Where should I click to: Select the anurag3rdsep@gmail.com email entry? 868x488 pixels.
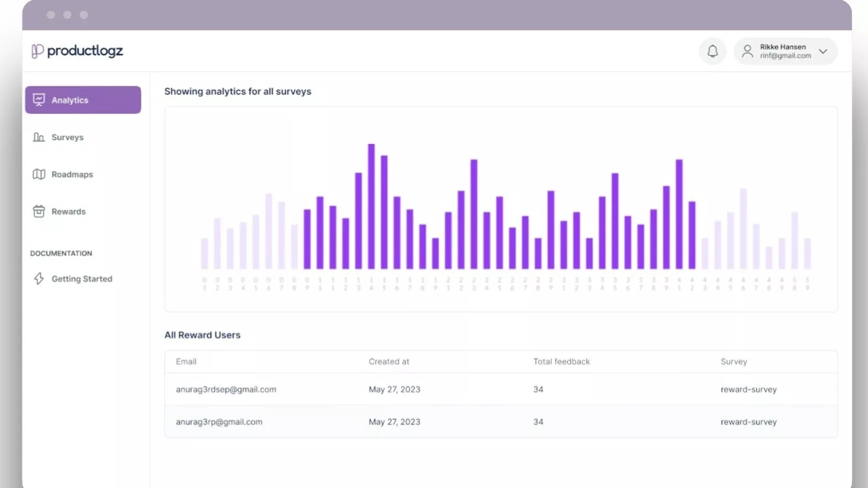[226, 389]
